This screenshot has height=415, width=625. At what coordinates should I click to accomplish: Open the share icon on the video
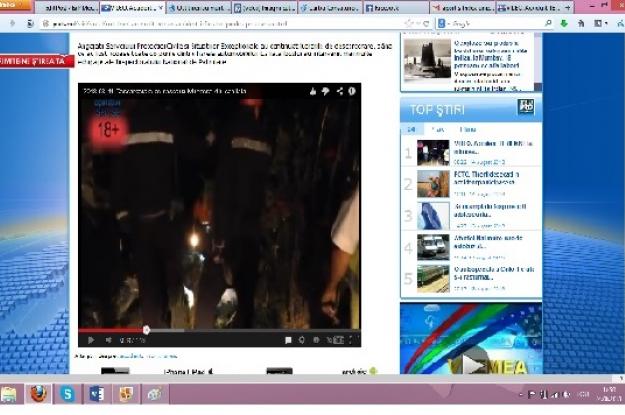[340, 91]
